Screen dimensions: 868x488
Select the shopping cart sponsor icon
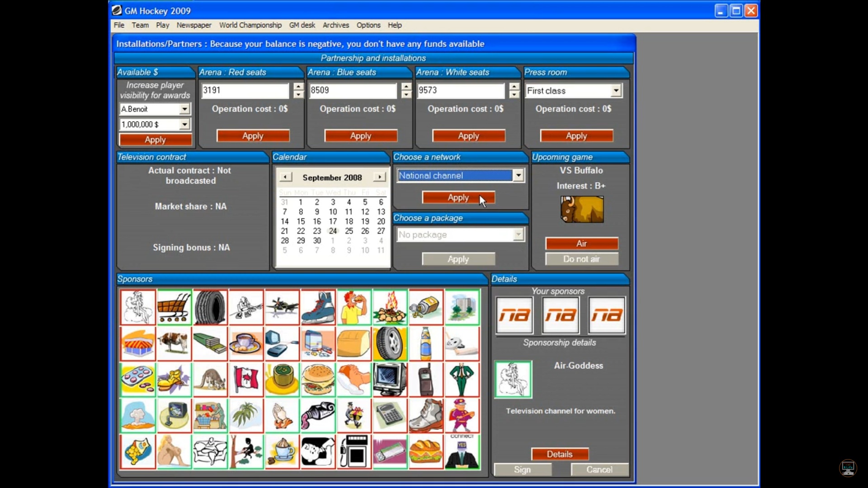pos(174,307)
